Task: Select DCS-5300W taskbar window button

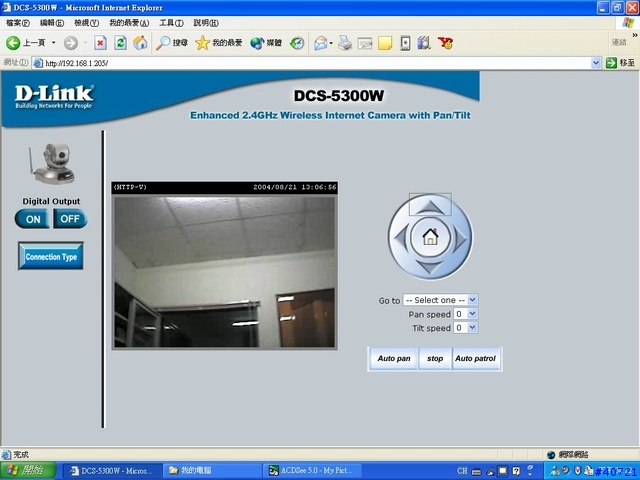Action: [112, 471]
